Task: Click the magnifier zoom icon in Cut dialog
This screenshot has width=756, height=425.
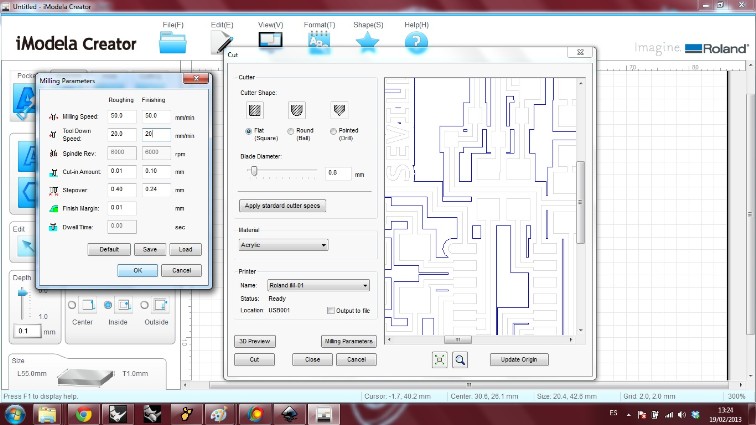Action: click(x=460, y=359)
